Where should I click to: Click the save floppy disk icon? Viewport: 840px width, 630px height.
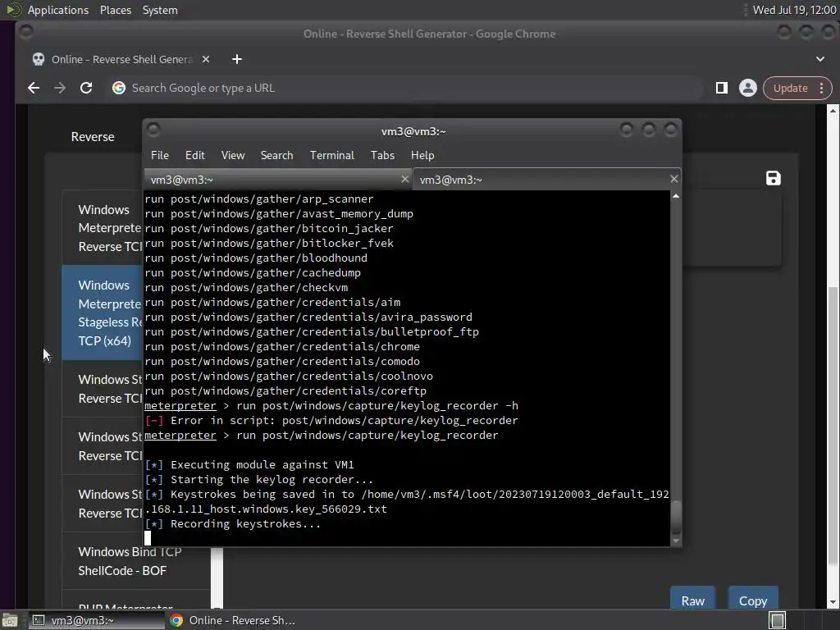(773, 178)
